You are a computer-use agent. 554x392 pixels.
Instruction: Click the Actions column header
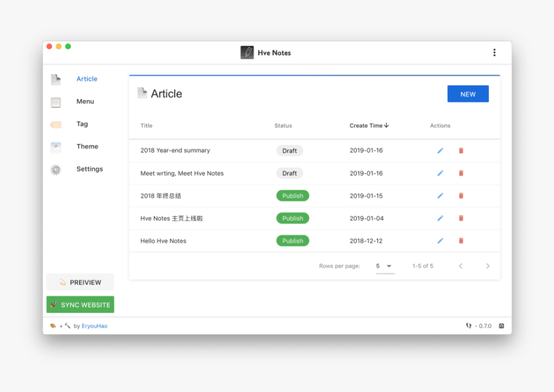coord(440,126)
